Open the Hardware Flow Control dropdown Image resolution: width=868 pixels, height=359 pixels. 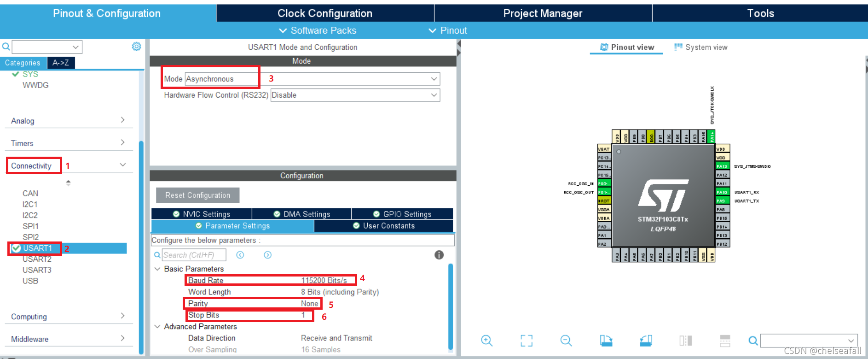(x=434, y=95)
